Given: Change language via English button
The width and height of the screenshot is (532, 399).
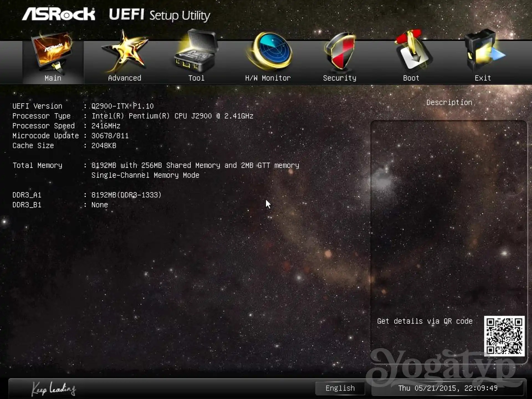Looking at the screenshot, I should point(340,388).
